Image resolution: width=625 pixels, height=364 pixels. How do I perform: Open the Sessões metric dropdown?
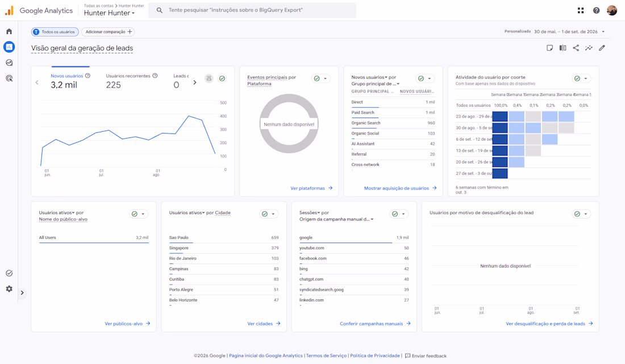(310, 213)
